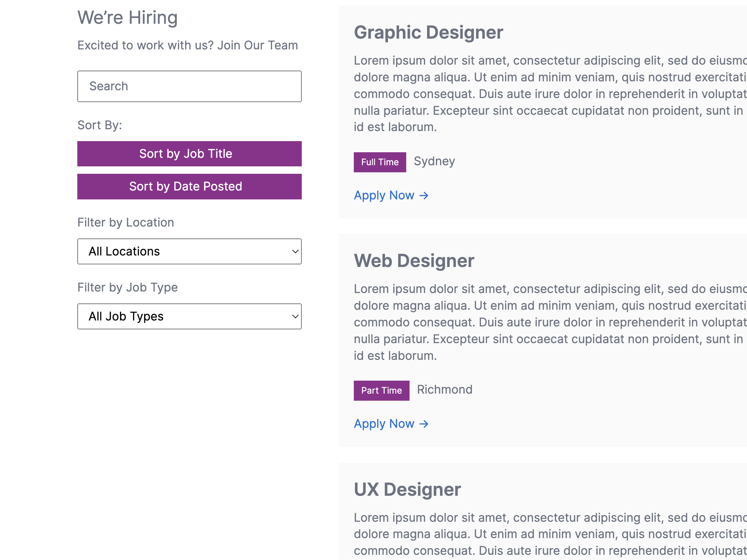Click the arrow icon beside Web Designer Apply Now
Viewport: 747px width, 560px height.
(424, 424)
